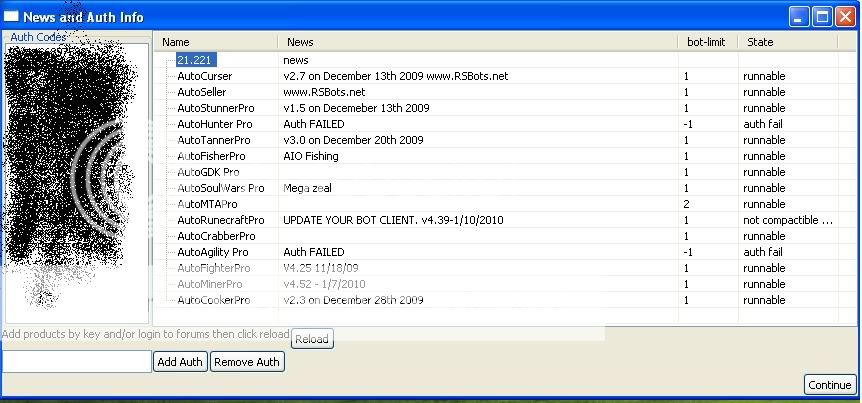Maximize the News and Auth Info window
862x403 pixels.
click(x=821, y=16)
